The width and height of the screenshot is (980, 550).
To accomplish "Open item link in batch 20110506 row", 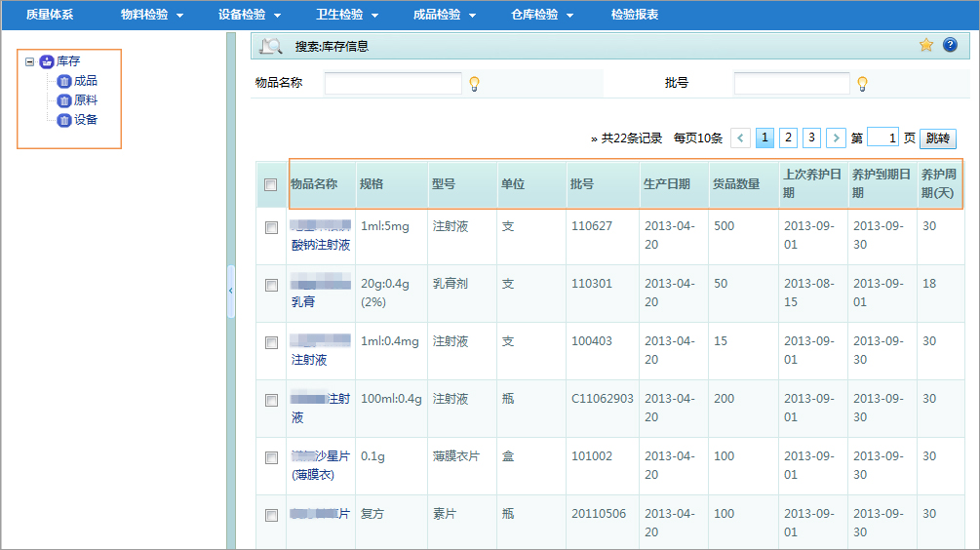I will pos(320,514).
